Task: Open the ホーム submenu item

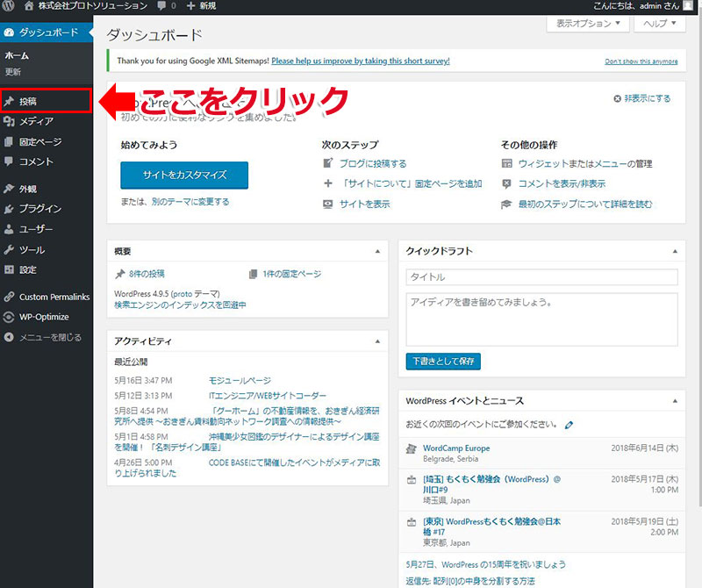Action: [17, 55]
